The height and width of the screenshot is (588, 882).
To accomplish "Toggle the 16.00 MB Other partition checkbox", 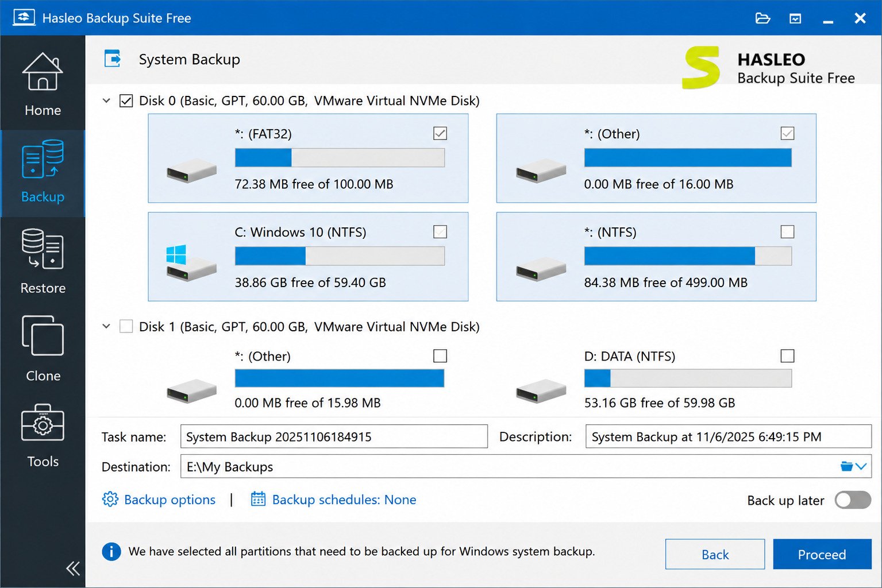I will pyautogui.click(x=787, y=133).
